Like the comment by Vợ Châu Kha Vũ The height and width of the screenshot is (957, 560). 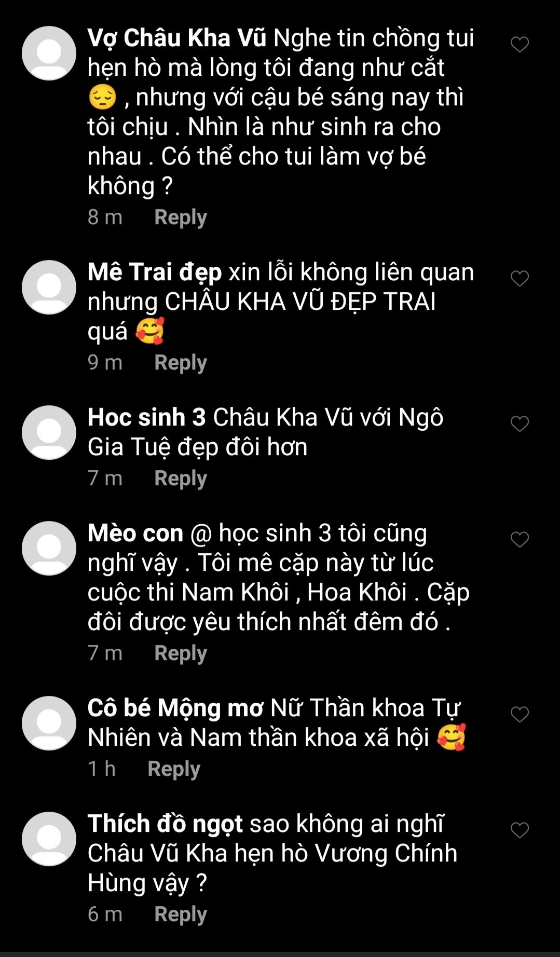520,45
